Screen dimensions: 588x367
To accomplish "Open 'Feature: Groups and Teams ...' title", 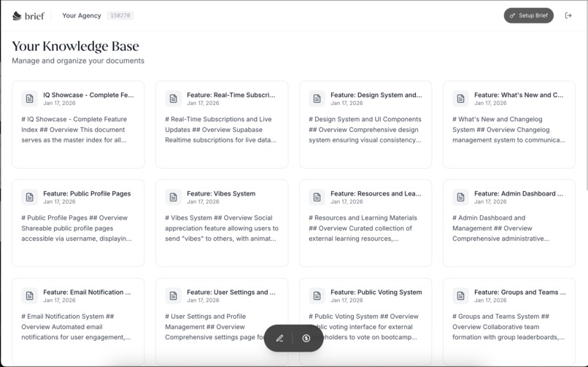I will pyautogui.click(x=519, y=292).
